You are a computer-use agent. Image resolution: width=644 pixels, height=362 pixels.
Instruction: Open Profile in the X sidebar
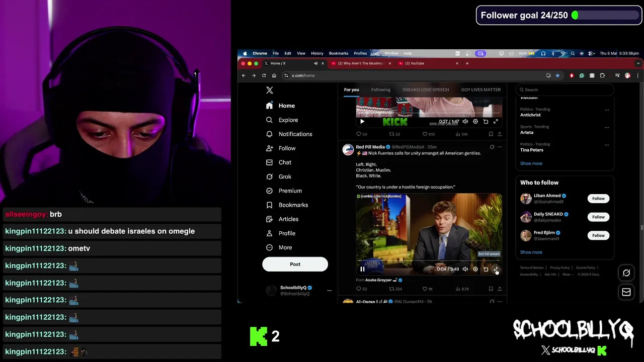click(280, 233)
